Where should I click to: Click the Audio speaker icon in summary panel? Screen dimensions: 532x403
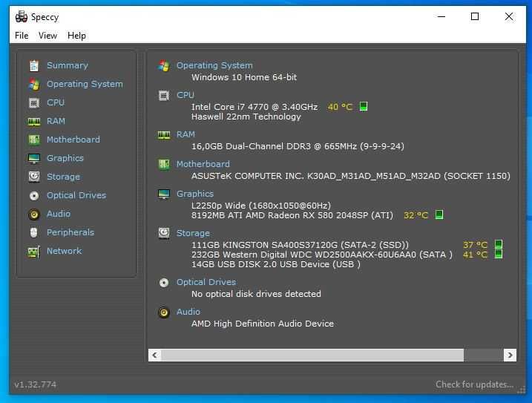tap(164, 312)
